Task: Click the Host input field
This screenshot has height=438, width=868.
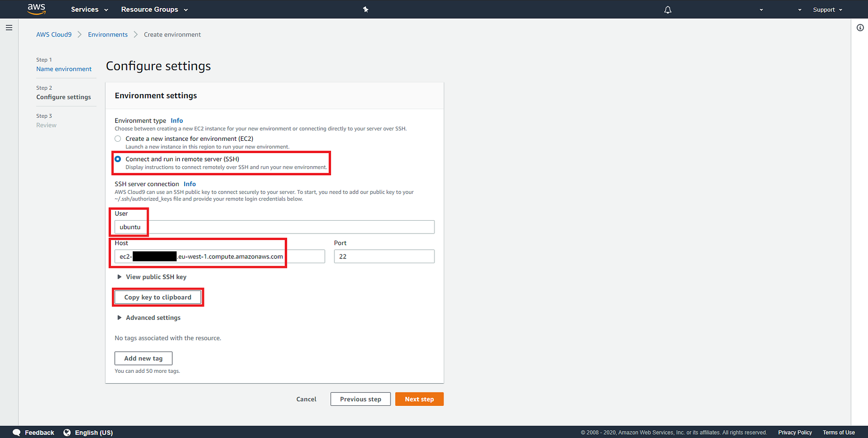Action: coord(220,257)
